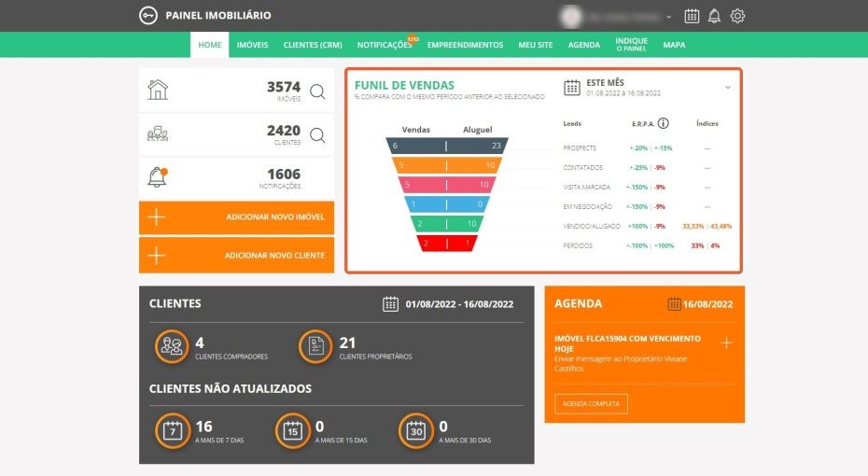868x476 pixels.
Task: Switch to the Clientes (CRM) tab
Action: click(313, 45)
